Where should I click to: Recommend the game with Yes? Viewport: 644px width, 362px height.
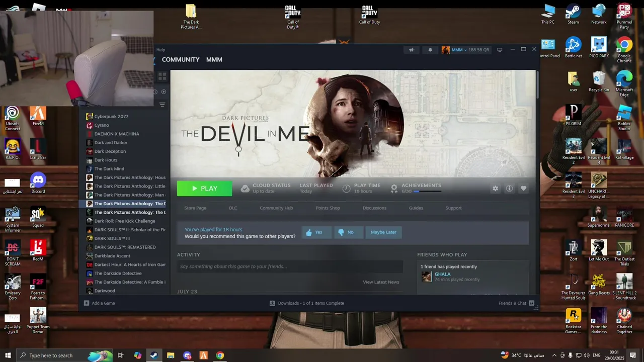[x=316, y=232]
